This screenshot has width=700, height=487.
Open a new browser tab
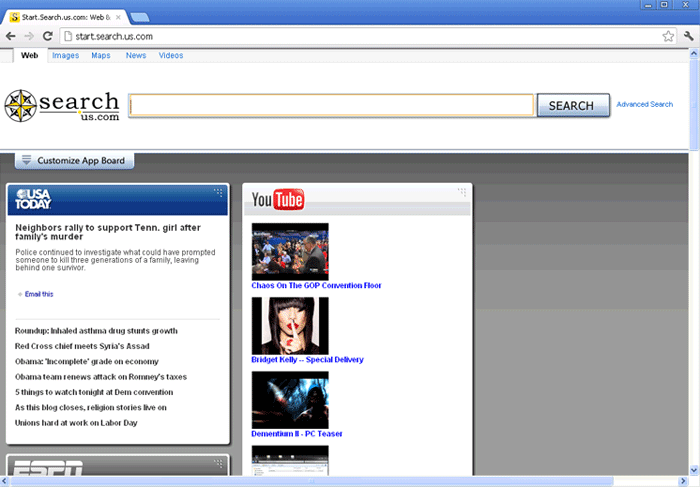[x=140, y=17]
